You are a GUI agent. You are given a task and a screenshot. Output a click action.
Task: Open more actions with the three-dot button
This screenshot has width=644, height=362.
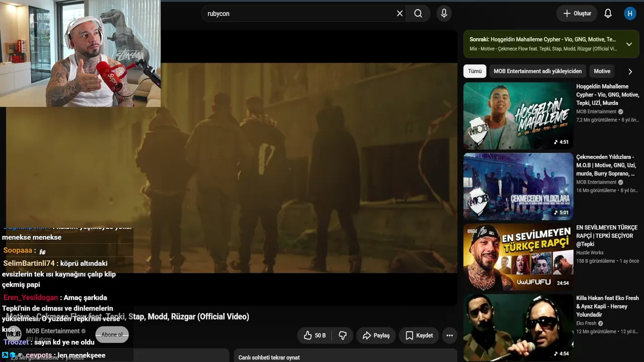[449, 335]
